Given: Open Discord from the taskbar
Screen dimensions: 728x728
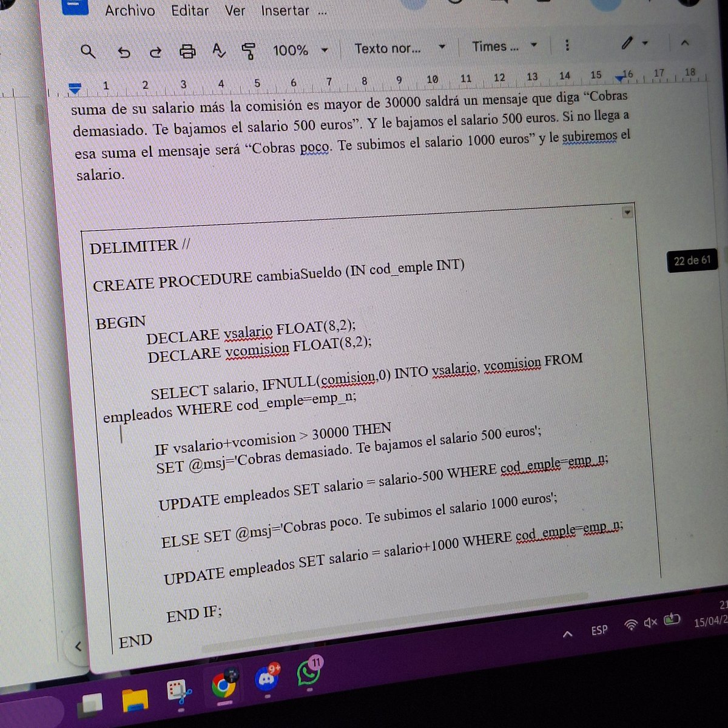Looking at the screenshot, I should (x=268, y=679).
